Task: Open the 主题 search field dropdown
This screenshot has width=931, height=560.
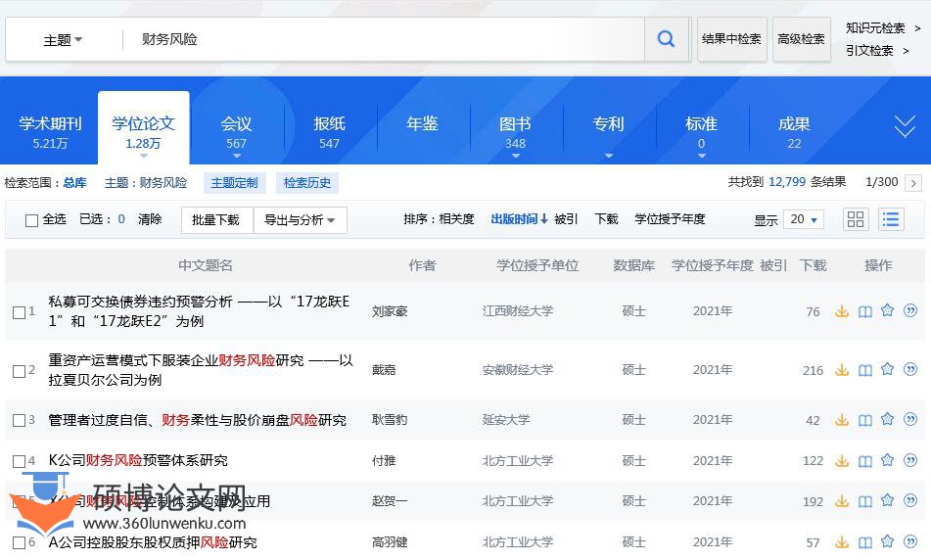Action: point(63,40)
